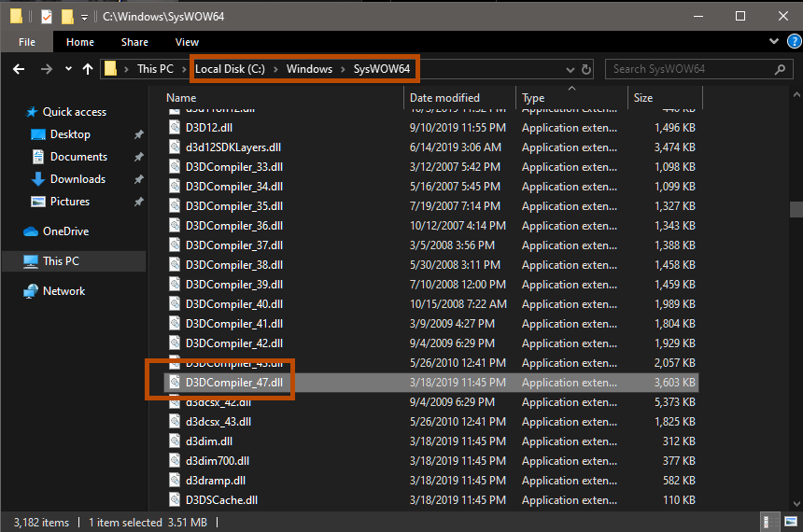Click the Properties icon in quick access toolbar

[x=46, y=16]
